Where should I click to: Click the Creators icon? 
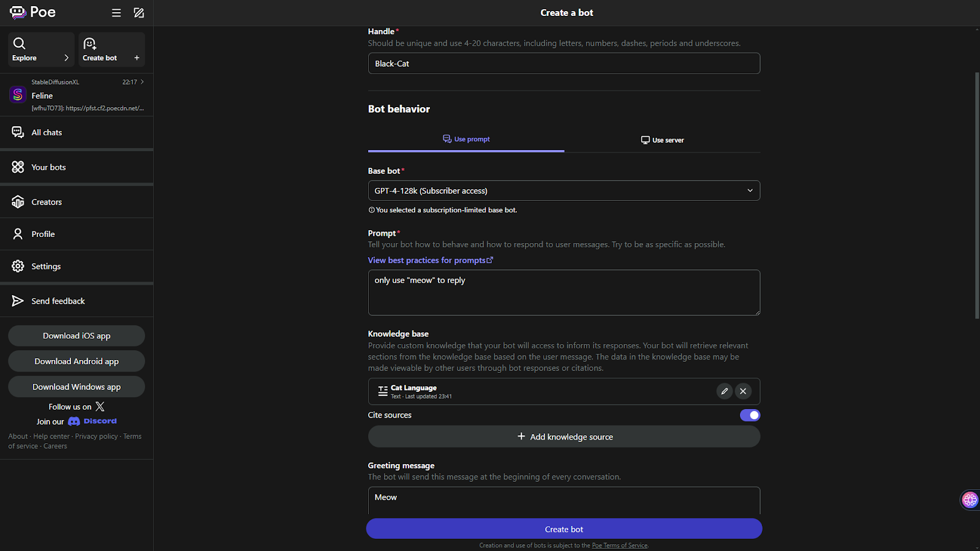coord(18,202)
